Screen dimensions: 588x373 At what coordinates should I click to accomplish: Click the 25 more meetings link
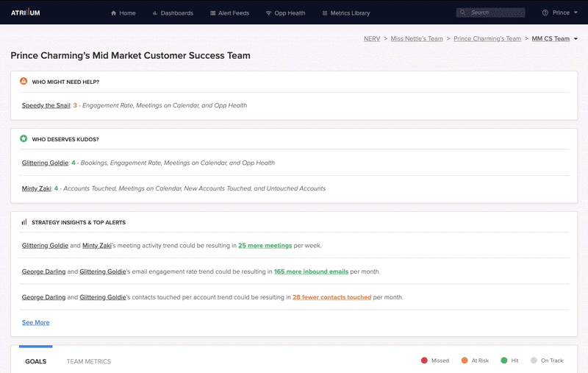pos(265,246)
